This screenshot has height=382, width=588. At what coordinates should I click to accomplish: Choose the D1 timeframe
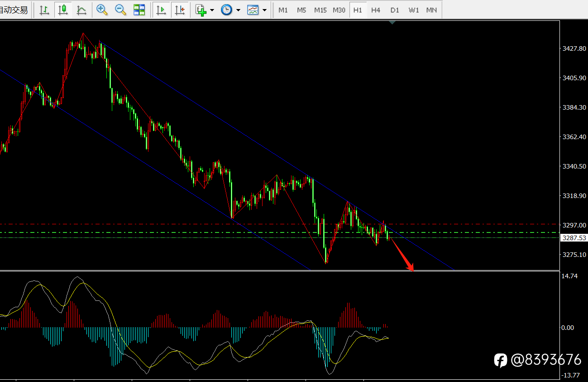click(x=395, y=10)
